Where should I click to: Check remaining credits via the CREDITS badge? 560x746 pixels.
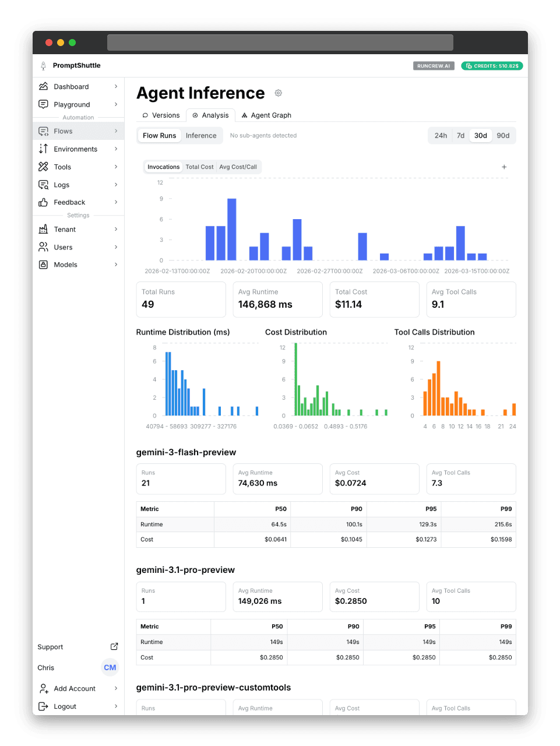point(492,66)
